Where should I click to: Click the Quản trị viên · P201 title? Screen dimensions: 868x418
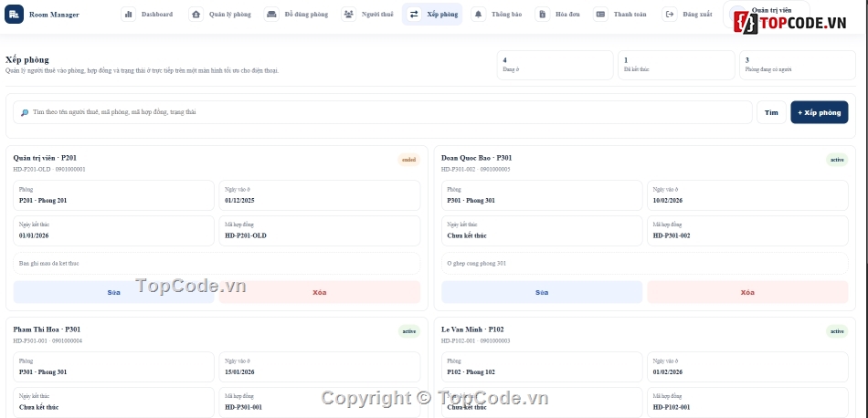[45, 158]
